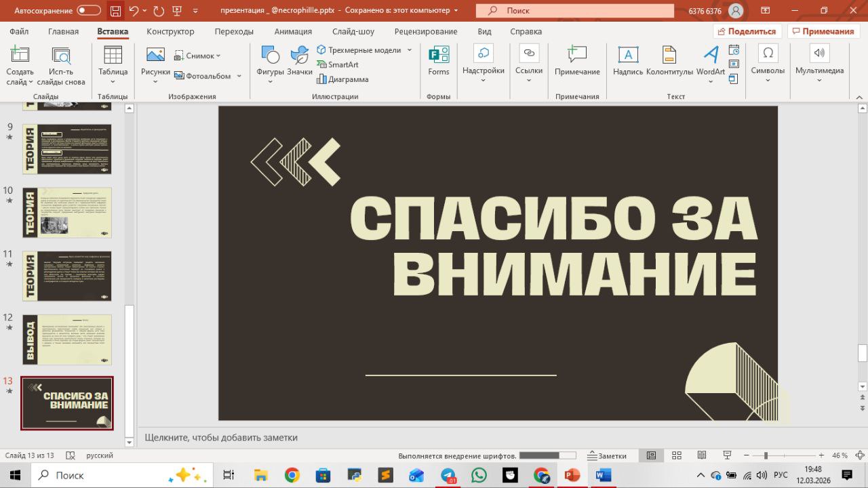Screen dimensions: 868x488
Task: Open the Ссылки menu
Action: (529, 64)
